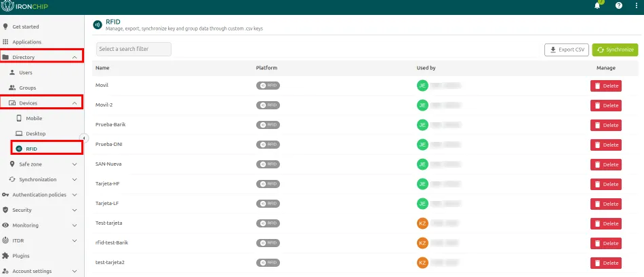Expand the Authentication policies chevron
The width and height of the screenshot is (644, 277).
click(x=75, y=195)
